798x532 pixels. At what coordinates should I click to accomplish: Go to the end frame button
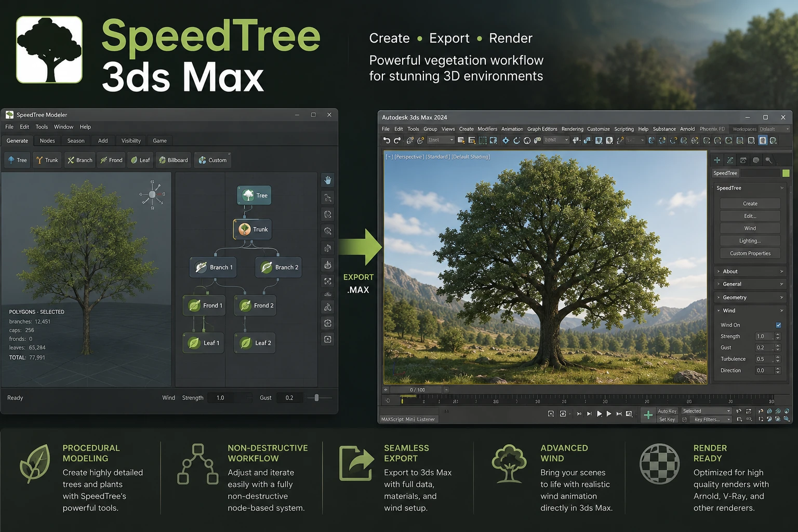619,414
